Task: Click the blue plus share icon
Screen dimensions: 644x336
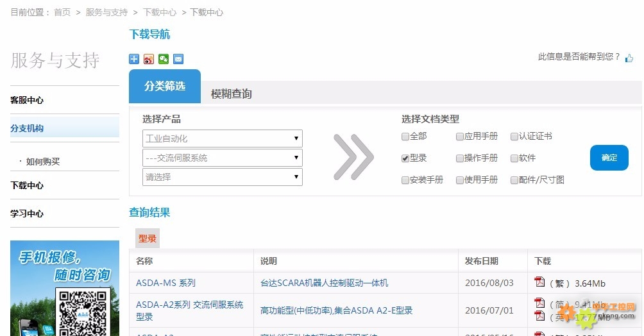Action: point(134,59)
